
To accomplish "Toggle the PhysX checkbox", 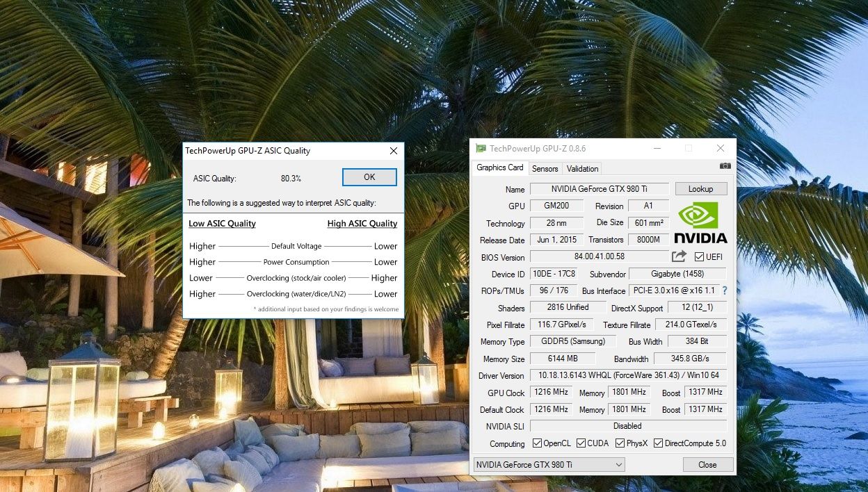I will 619,443.
